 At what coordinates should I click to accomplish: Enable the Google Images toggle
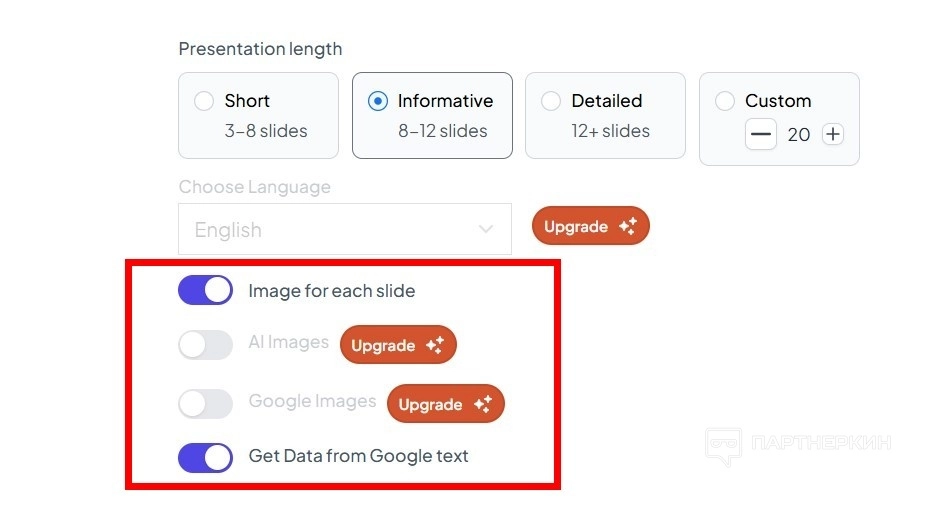coord(205,404)
